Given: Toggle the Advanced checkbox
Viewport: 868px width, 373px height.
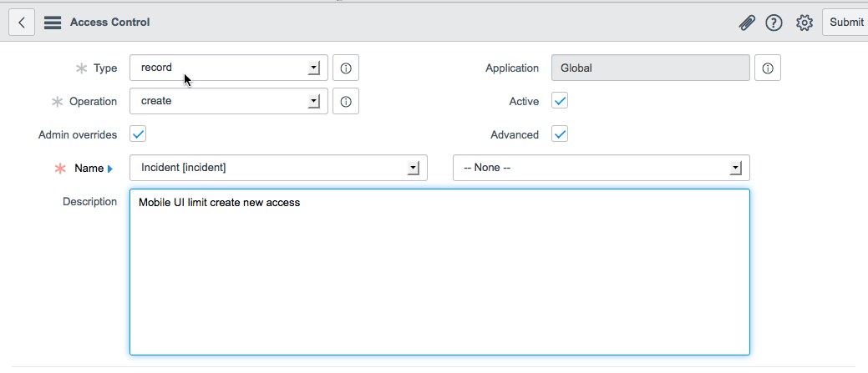Looking at the screenshot, I should [560, 134].
